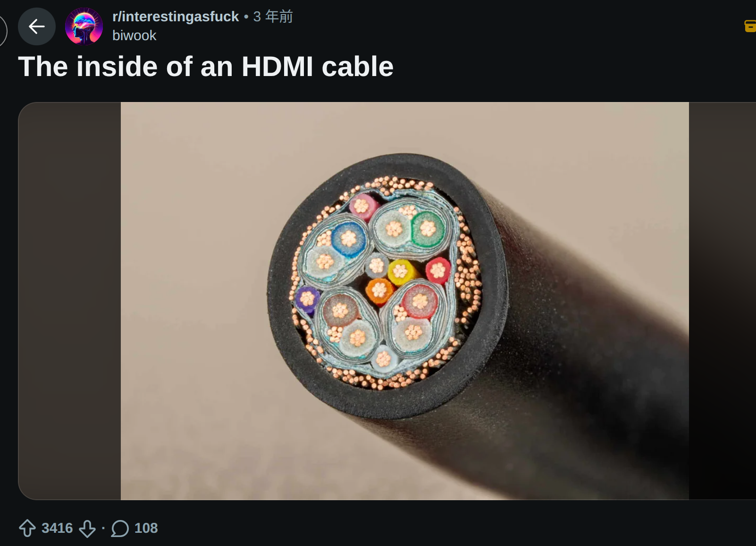
Task: Click the partial circle icon at left edge
Action: point(3,31)
